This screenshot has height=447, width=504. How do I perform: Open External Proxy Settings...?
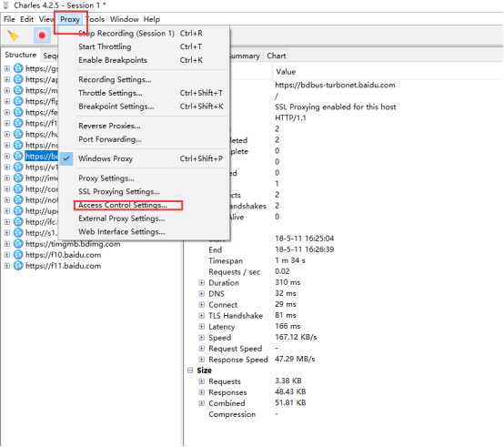(145, 218)
